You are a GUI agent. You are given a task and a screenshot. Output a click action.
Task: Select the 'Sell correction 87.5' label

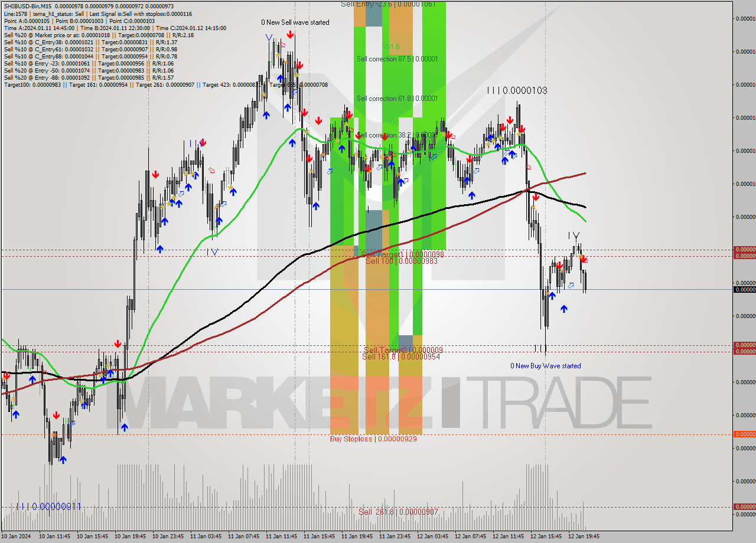point(397,59)
